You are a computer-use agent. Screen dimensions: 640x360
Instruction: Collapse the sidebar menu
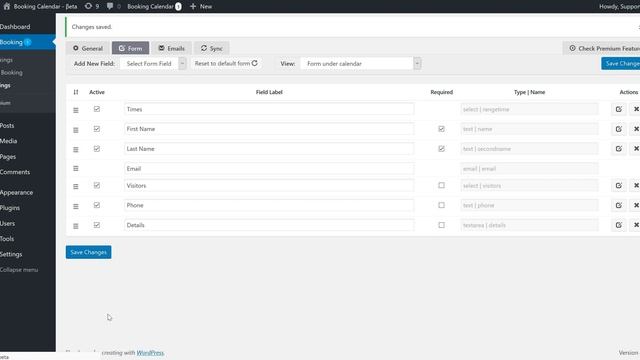pos(20,270)
